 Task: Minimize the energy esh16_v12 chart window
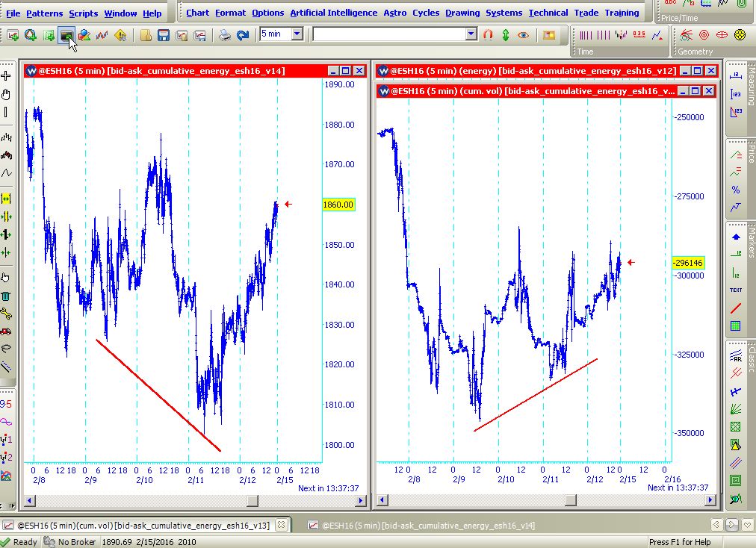(x=684, y=71)
